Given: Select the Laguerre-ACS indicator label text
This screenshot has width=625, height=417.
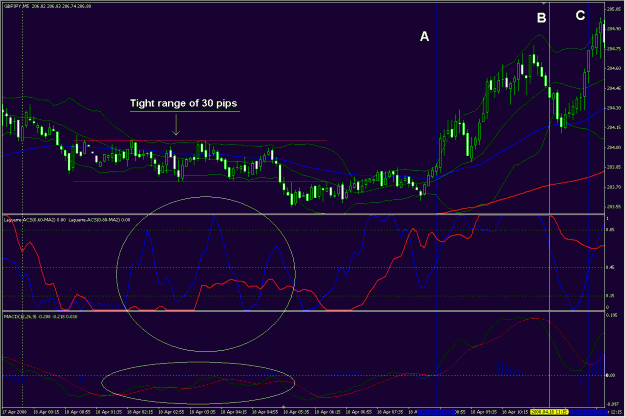Looking at the screenshot, I should [x=67, y=220].
